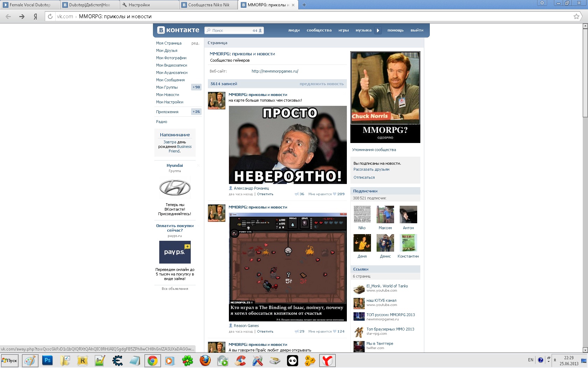Open Приложения in sidebar
This screenshot has width=588, height=368.
coord(167,112)
